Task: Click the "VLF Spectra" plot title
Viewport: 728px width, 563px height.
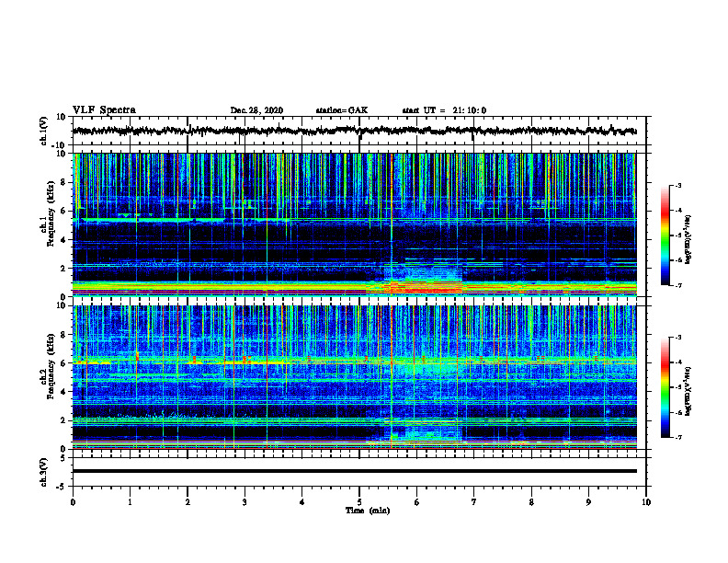Action: [x=104, y=110]
